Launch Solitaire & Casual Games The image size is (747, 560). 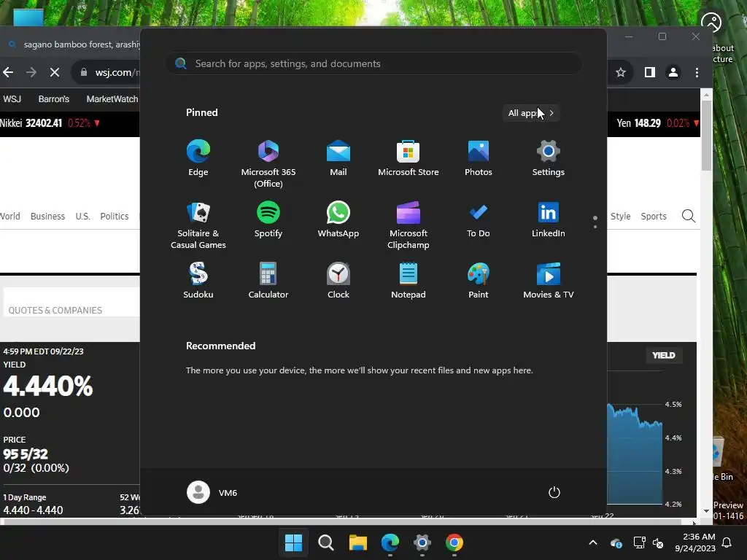point(198,225)
